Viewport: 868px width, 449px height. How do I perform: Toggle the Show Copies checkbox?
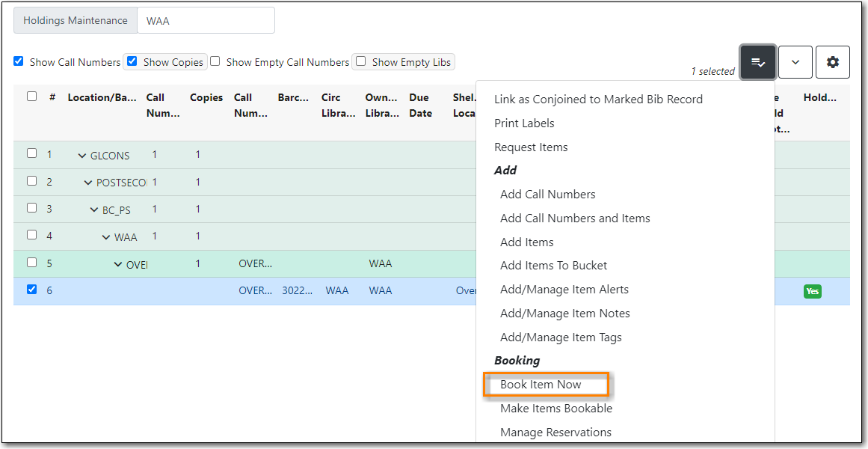tap(132, 61)
